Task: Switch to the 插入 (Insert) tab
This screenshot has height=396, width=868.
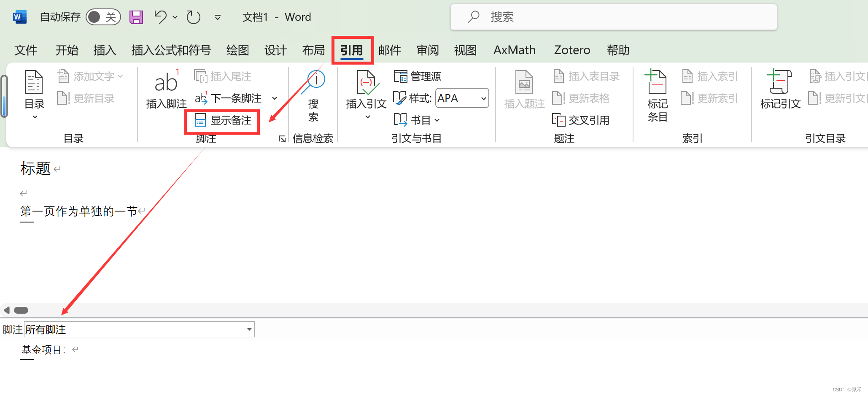Action: [x=105, y=50]
